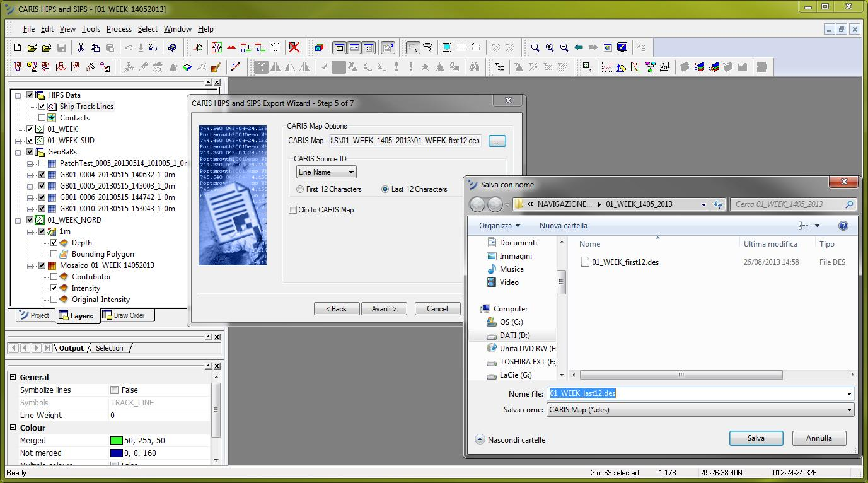Viewport: 868px width, 483px height.
Task: Toggle the Symbolize lines False checkbox
Action: coord(114,390)
